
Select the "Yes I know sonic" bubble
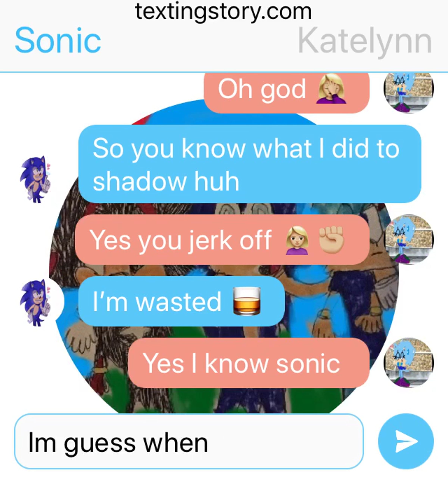pos(249,363)
